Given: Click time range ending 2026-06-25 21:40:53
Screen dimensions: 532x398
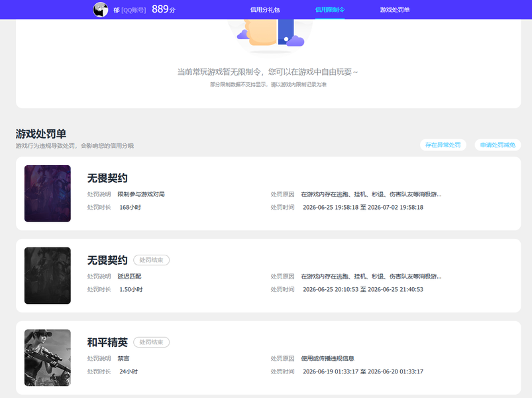Looking at the screenshot, I should [363, 290].
